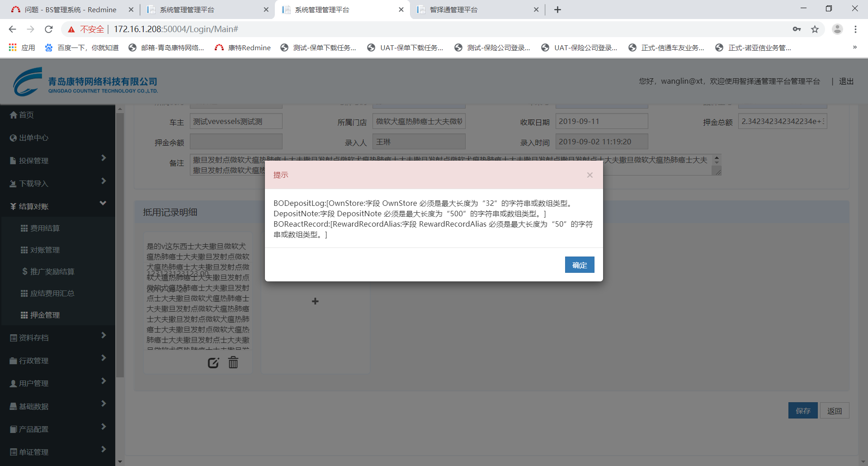
Task: Open the 邮箱-青岛康特网络 bookmark
Action: tap(166, 48)
